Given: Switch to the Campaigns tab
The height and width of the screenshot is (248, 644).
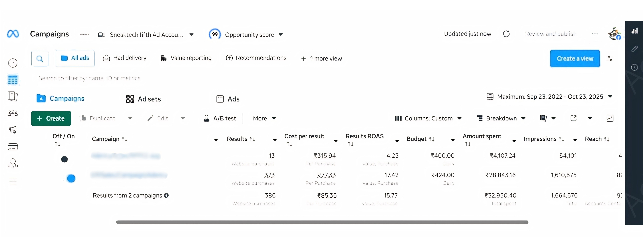Looking at the screenshot, I should (x=60, y=98).
